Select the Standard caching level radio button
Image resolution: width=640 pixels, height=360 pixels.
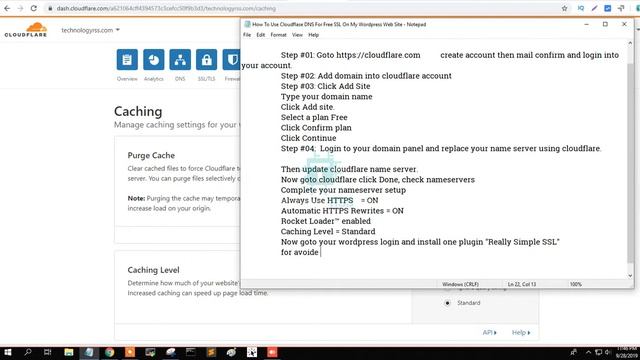pyautogui.click(x=448, y=303)
